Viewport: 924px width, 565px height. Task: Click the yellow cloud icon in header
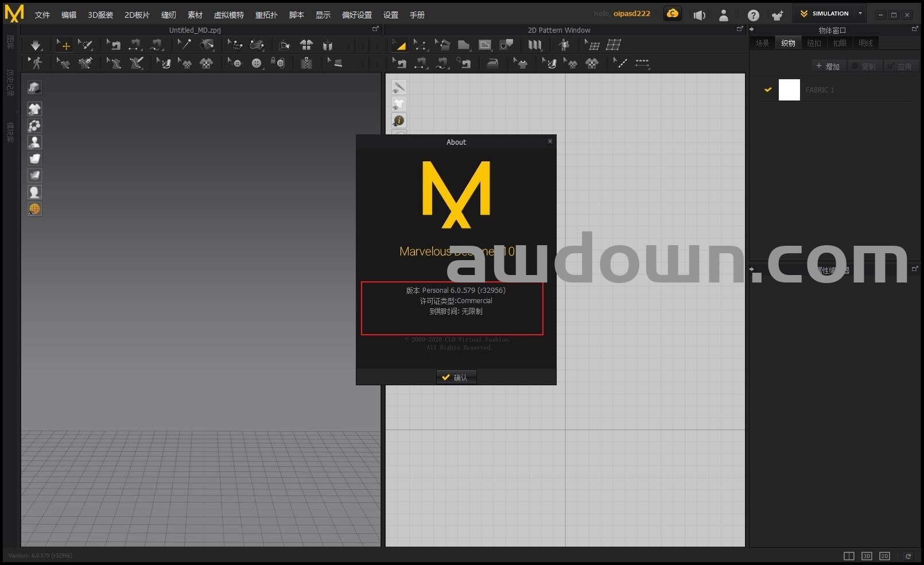(672, 14)
